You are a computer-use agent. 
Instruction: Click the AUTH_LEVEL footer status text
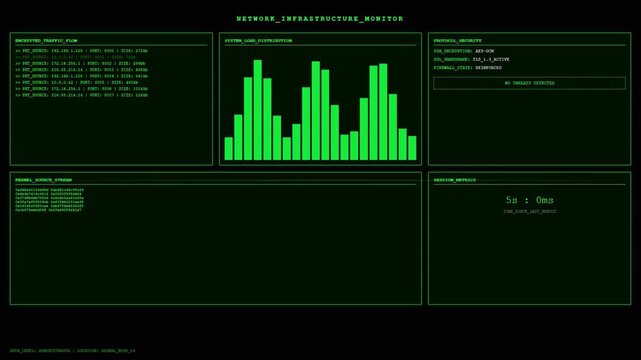point(72,351)
